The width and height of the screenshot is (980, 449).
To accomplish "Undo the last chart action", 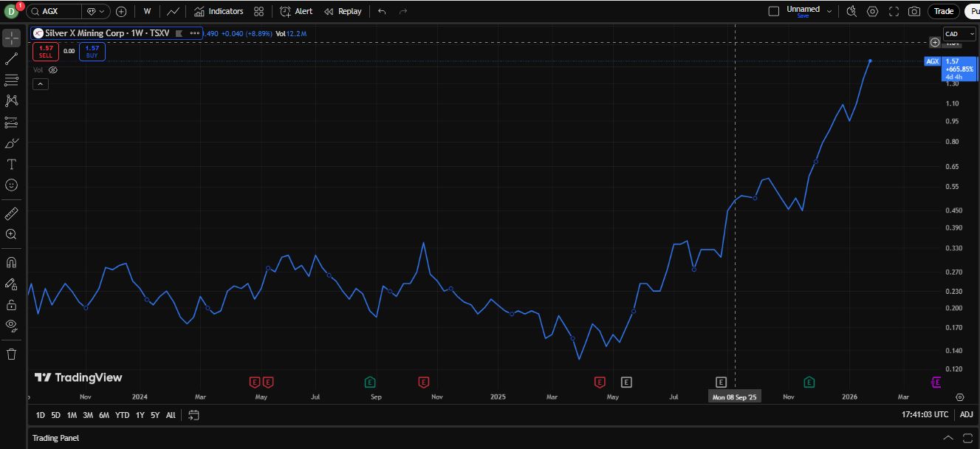I will pos(382,11).
